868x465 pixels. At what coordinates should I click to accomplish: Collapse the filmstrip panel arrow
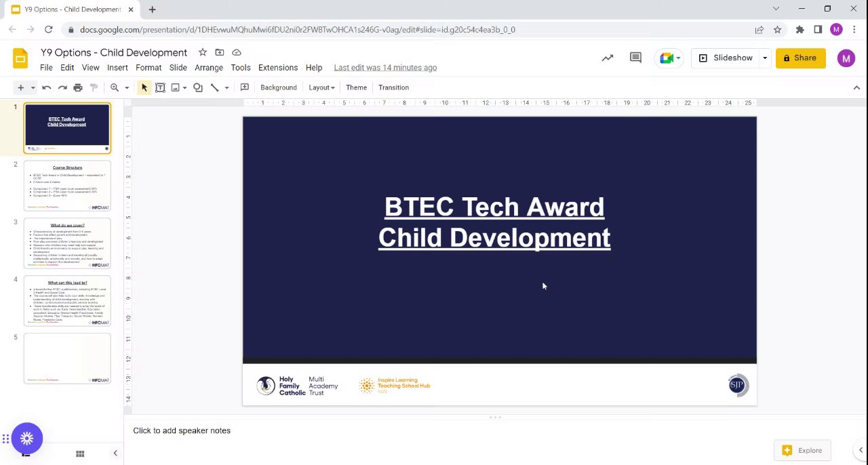[x=115, y=453]
